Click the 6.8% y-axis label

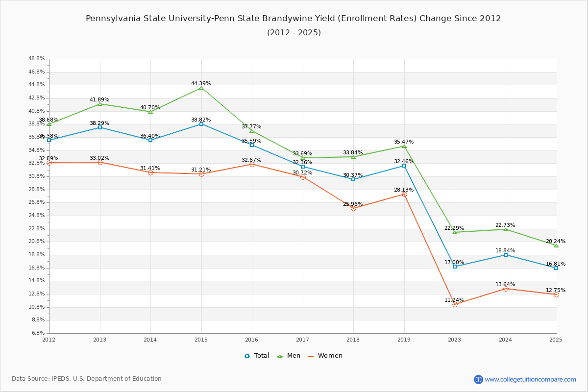(38, 333)
